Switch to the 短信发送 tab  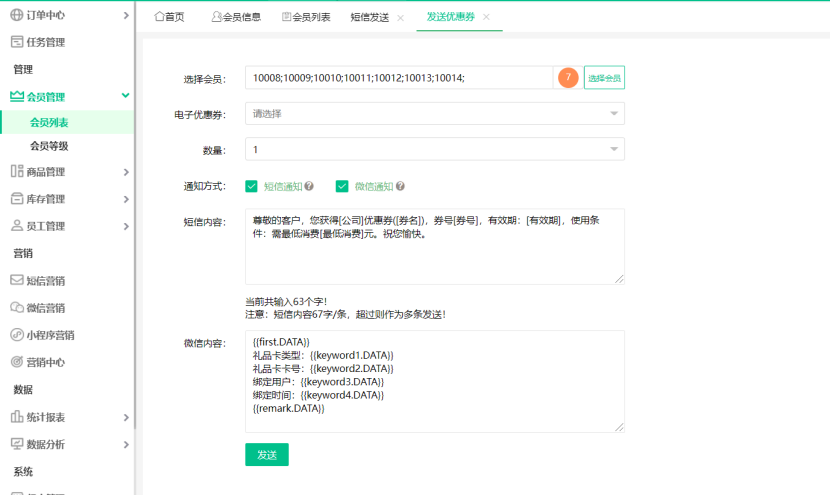point(369,17)
